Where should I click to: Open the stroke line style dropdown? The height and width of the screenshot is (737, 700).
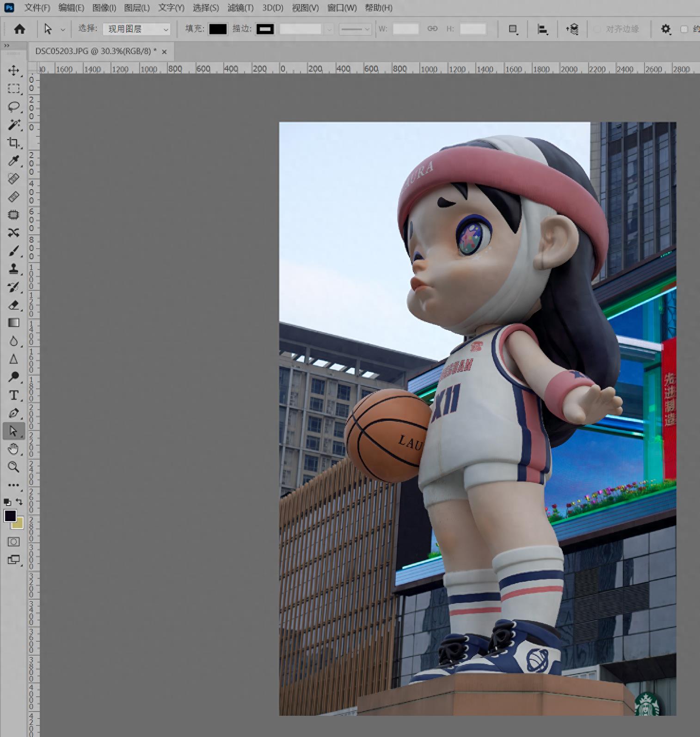tap(355, 29)
